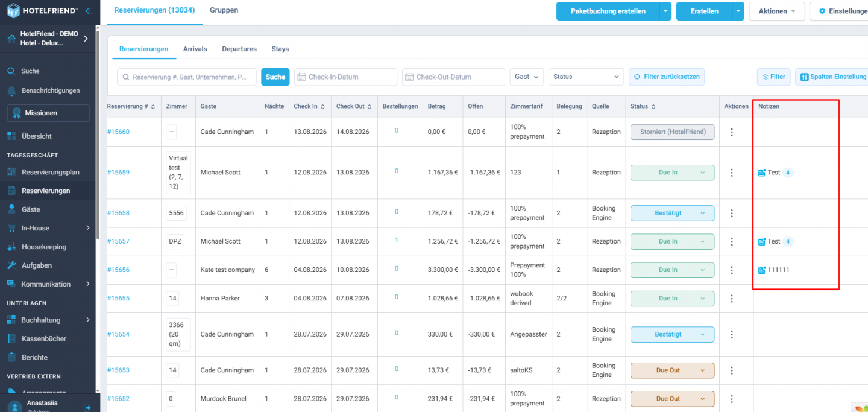Click the Aufgaben wrench icon

point(11,265)
